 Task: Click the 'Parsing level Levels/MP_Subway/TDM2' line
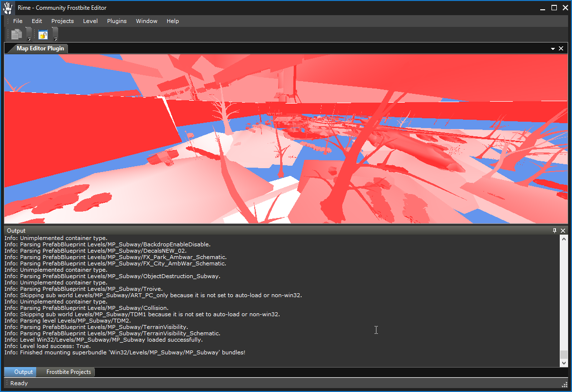click(x=67, y=321)
